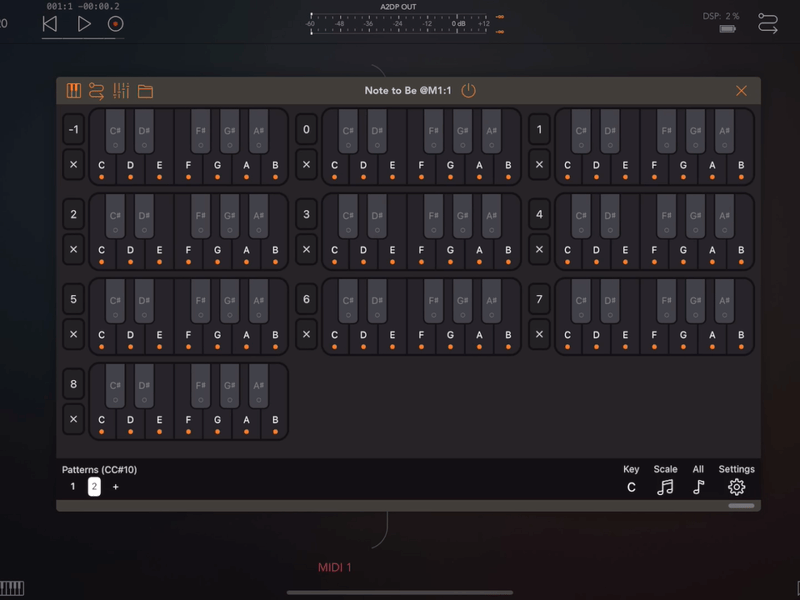Click the All single-note icon
The height and width of the screenshot is (600, 800).
pos(698,487)
